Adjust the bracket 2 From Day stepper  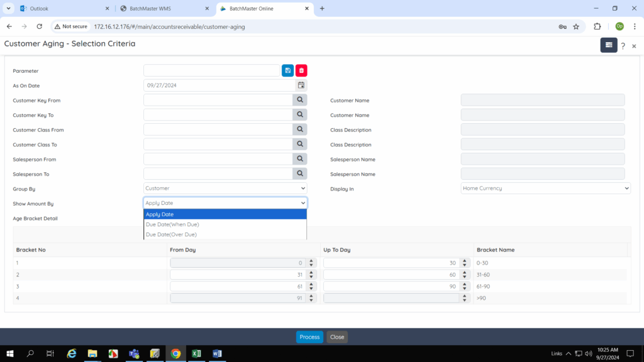[311, 275]
